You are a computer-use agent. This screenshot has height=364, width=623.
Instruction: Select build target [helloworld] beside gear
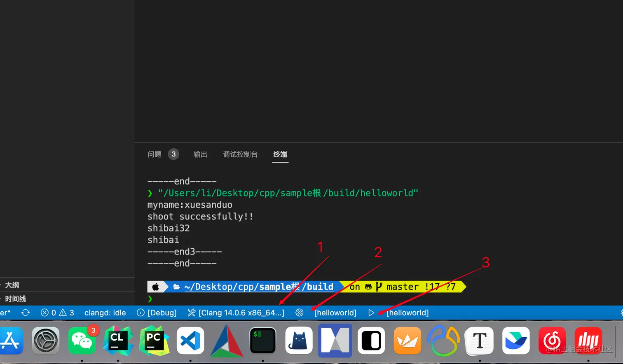pyautogui.click(x=335, y=313)
